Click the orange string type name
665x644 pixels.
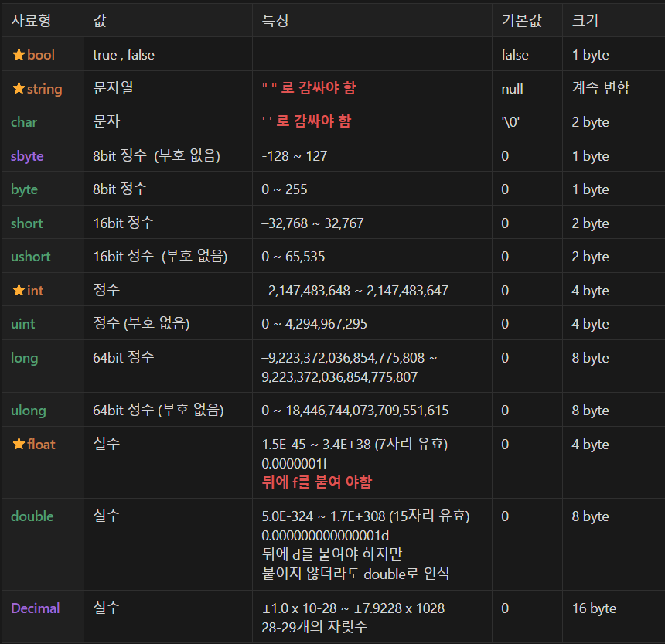point(45,89)
